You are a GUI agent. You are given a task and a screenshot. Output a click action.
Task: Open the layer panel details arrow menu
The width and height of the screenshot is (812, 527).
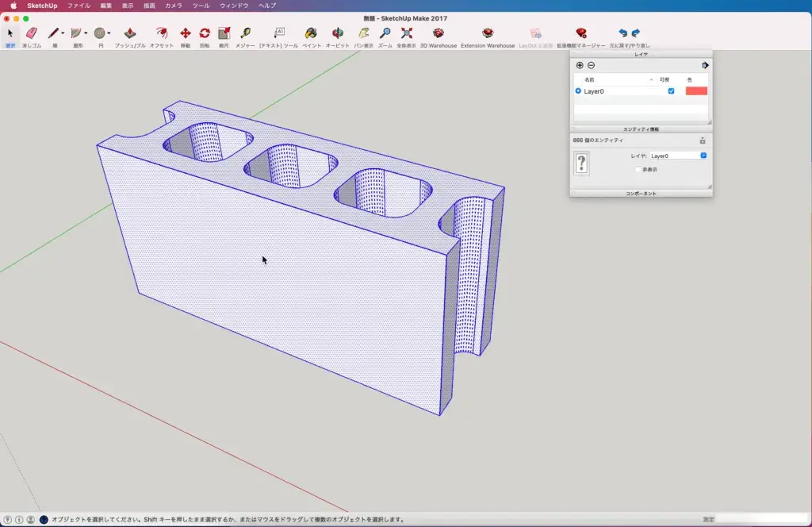click(x=705, y=65)
